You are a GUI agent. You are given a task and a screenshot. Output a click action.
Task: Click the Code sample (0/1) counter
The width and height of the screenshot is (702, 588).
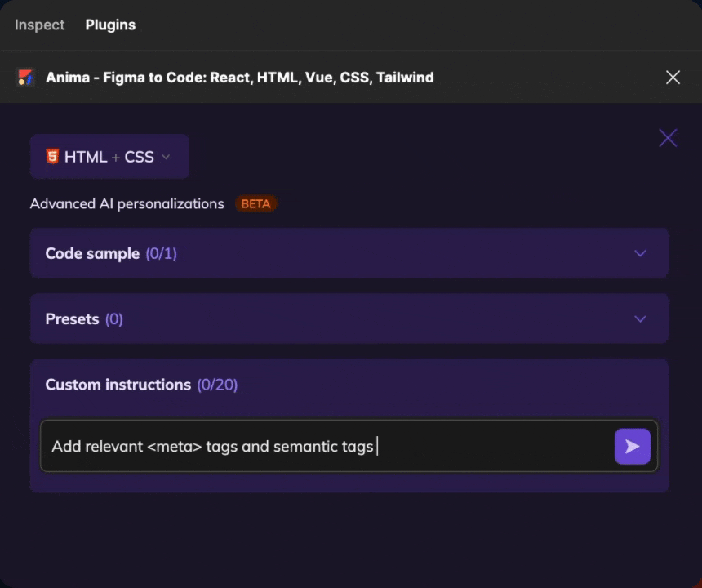[161, 253]
